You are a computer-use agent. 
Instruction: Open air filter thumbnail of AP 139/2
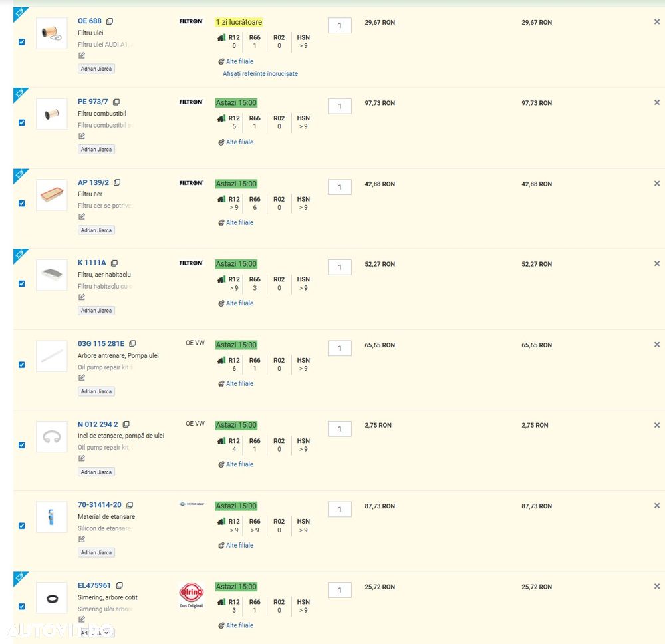coord(52,195)
